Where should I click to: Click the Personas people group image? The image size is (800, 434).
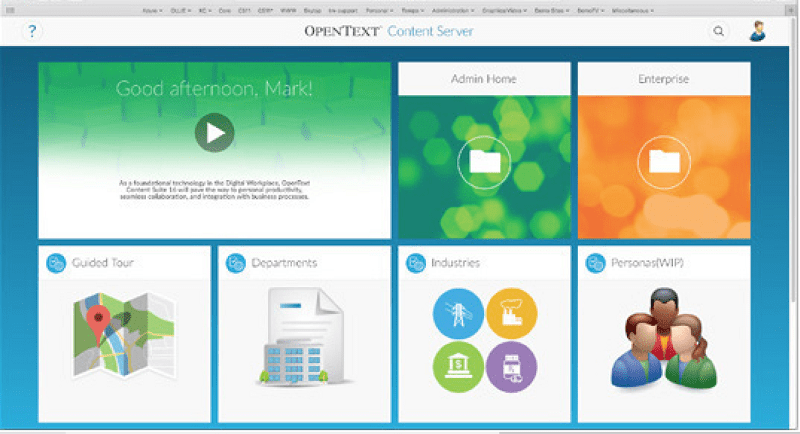[x=664, y=338]
